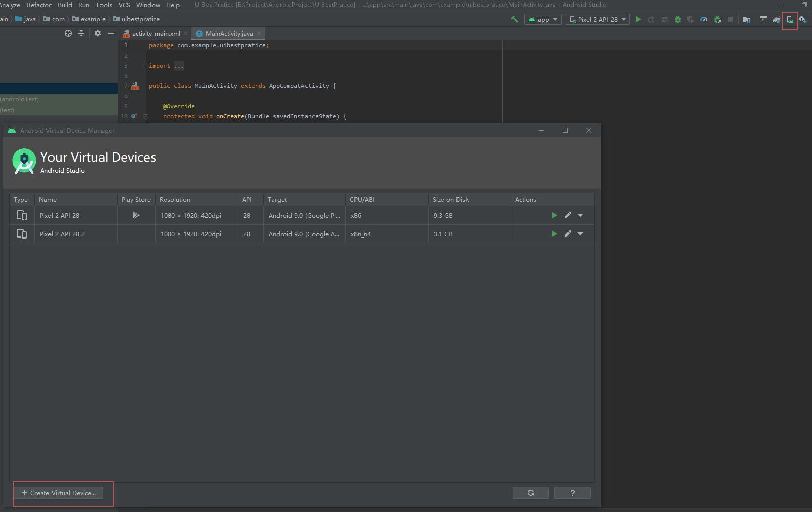
Task: Click the Apply Changes and Restart Activity icon
Action: pos(651,20)
